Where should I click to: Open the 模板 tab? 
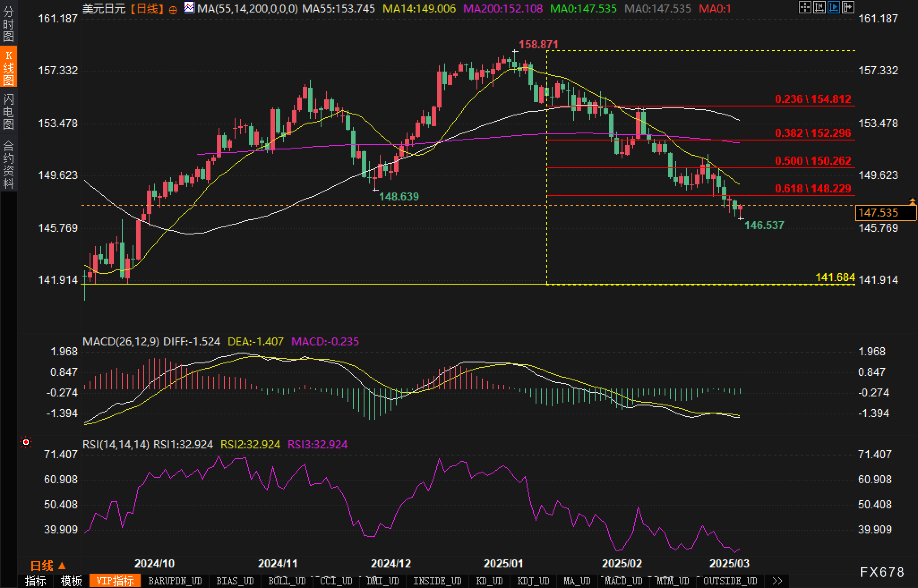(72, 581)
